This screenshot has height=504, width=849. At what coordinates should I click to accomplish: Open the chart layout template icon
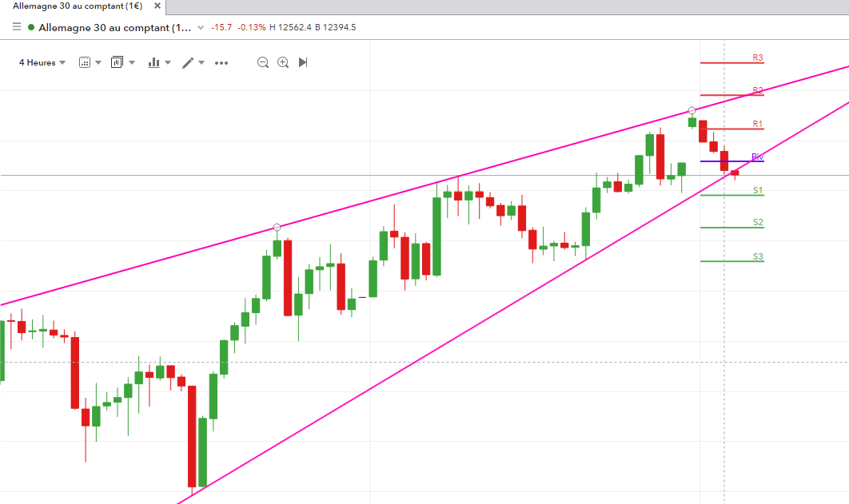click(117, 62)
